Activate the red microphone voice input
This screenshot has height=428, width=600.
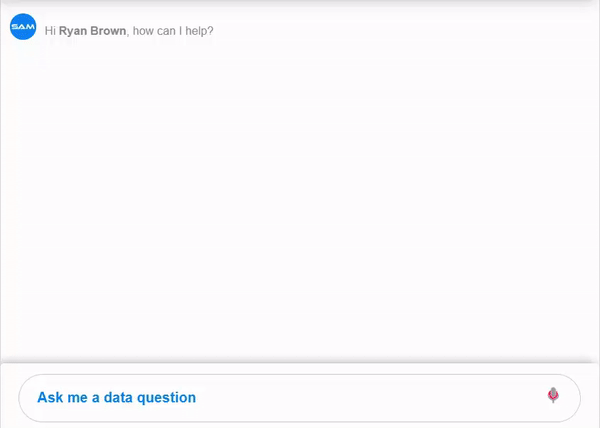pos(553,395)
